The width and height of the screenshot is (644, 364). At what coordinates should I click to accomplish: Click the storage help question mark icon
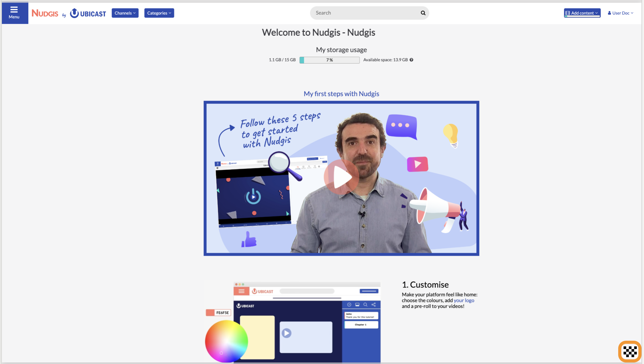[411, 60]
